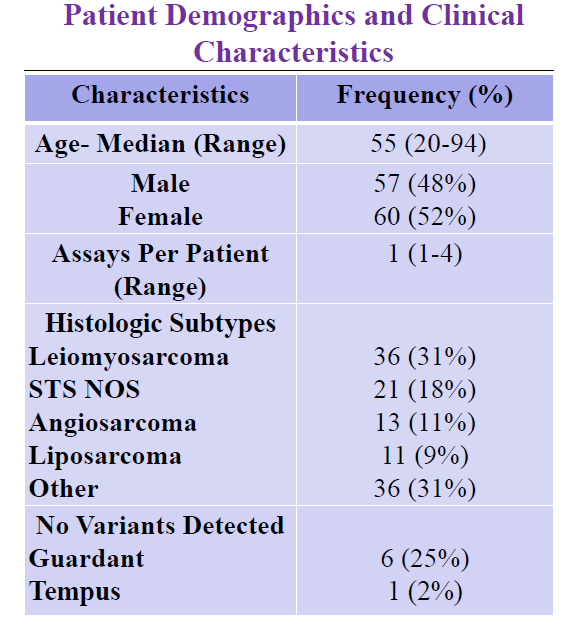This screenshot has height=628, width=570.
Task: Select the Tempus row label
Action: 75,592
